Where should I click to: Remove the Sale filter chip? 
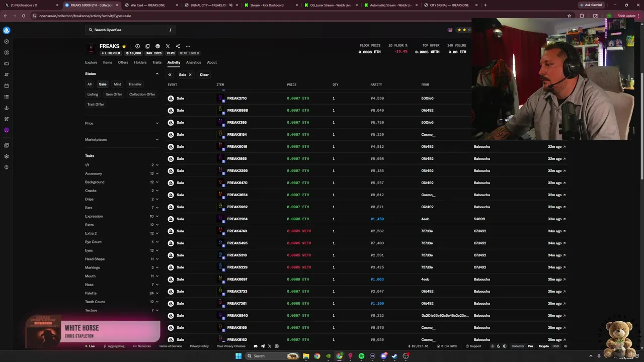pos(190,74)
